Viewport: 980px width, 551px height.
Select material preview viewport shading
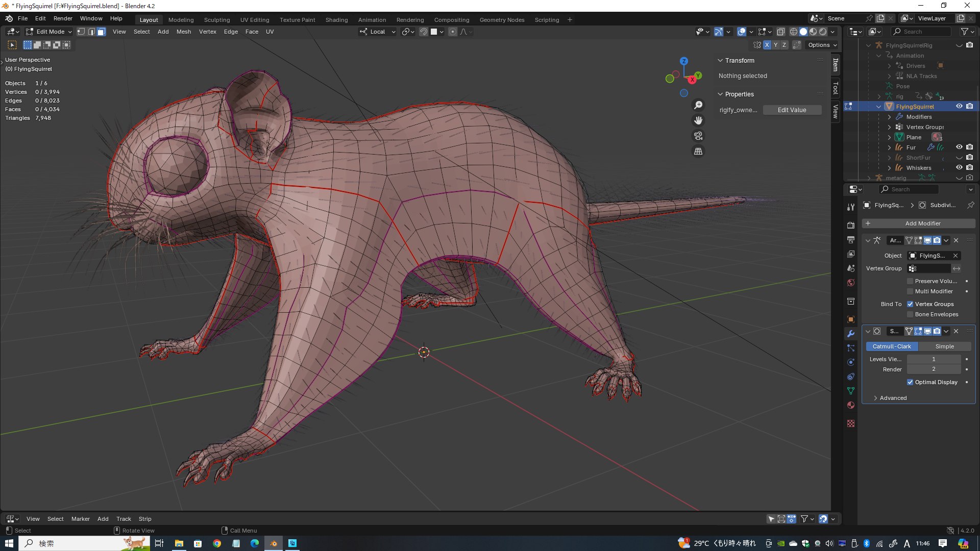click(x=813, y=32)
